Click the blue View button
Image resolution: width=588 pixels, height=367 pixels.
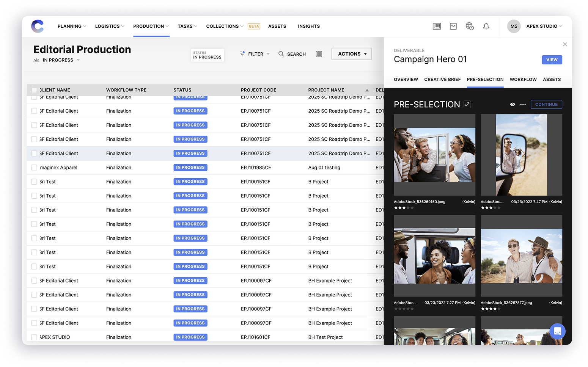click(552, 60)
